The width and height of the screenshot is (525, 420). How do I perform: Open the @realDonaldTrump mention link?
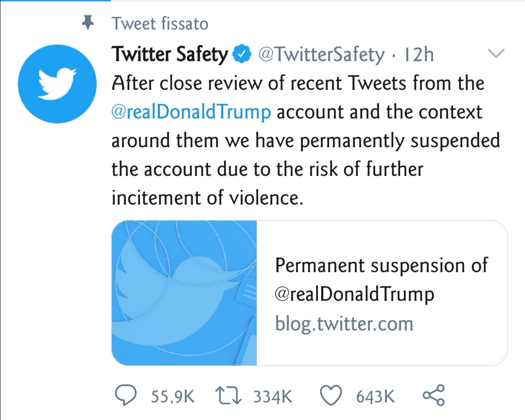(191, 112)
